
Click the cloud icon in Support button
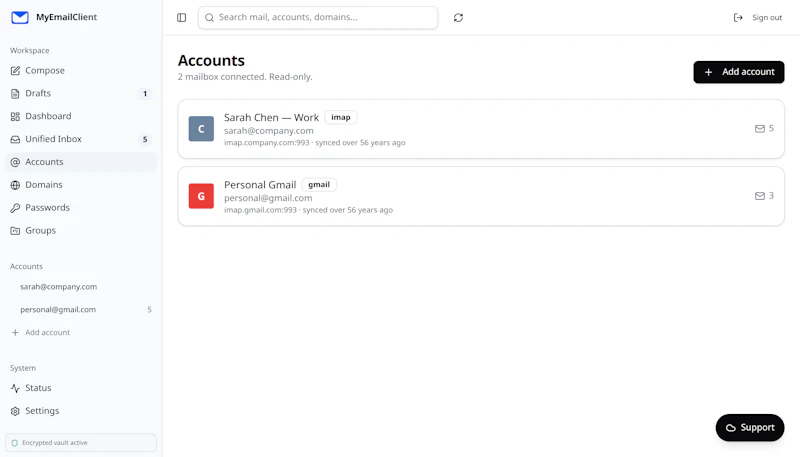coord(731,428)
